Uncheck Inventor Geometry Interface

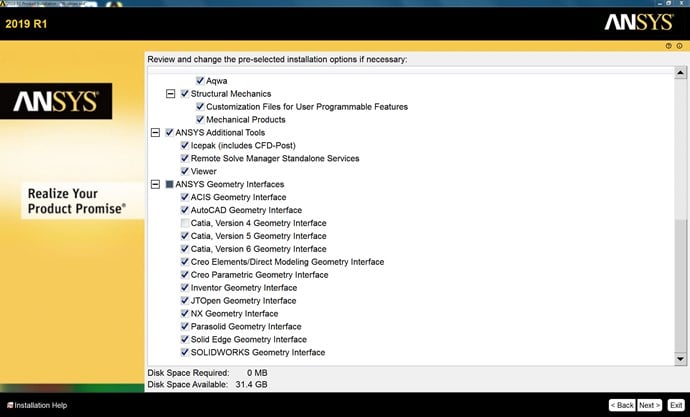185,288
